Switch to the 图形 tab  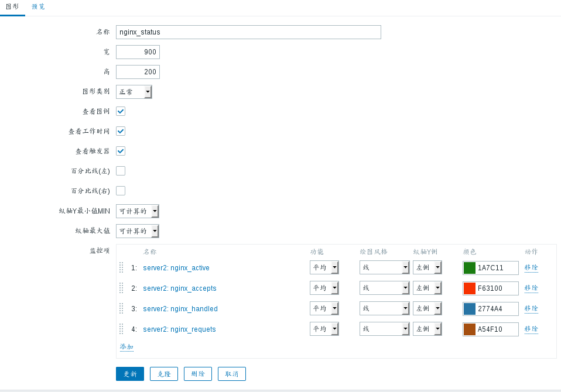click(12, 7)
